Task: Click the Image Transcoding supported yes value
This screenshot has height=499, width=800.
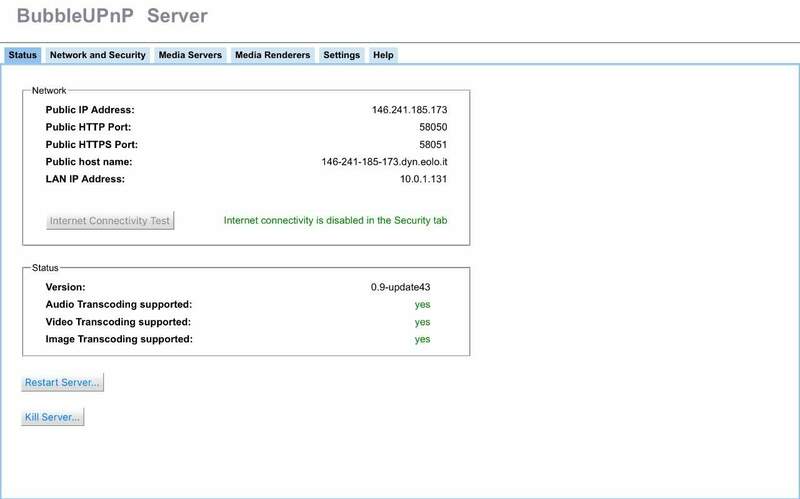Action: point(422,339)
